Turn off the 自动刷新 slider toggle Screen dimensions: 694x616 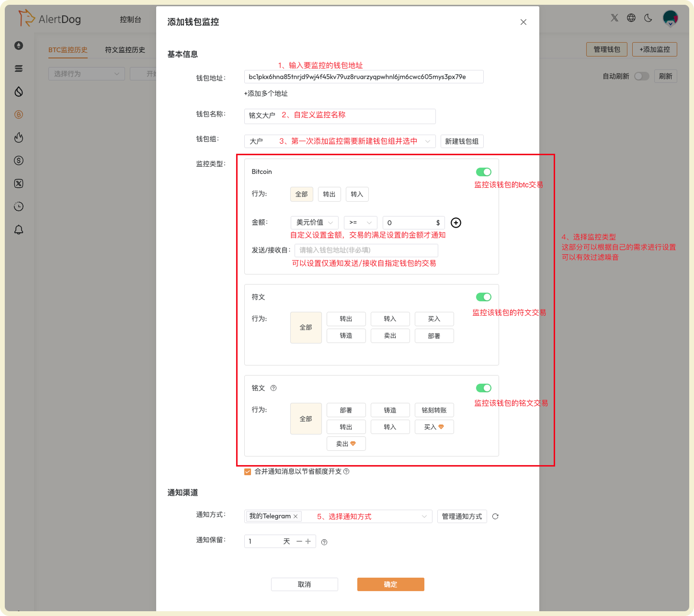(642, 76)
